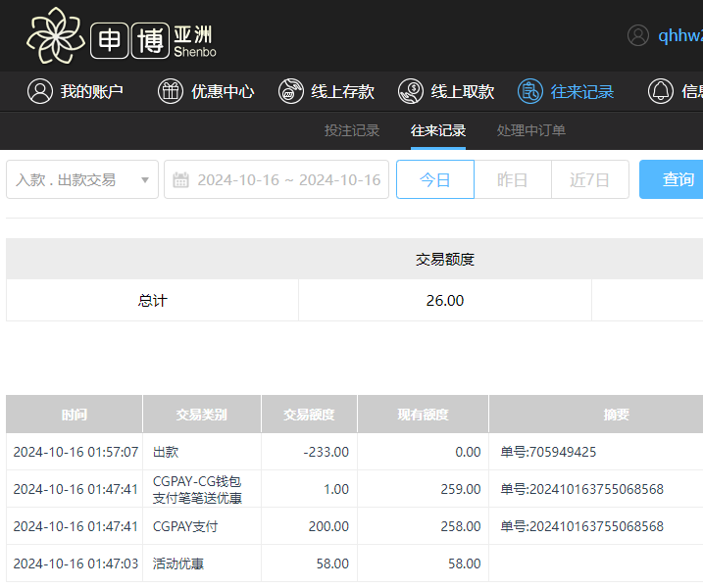The image size is (703, 588).
Task: Select the 昨日 yesterday filter
Action: (512, 179)
